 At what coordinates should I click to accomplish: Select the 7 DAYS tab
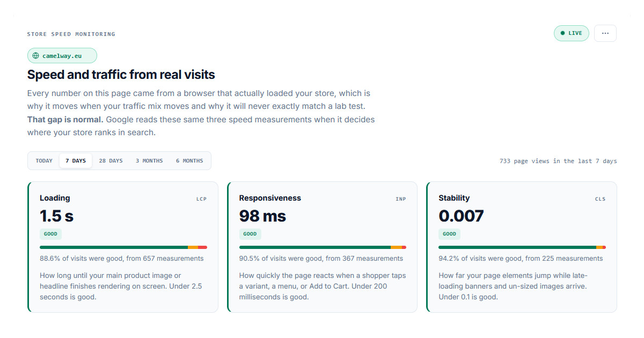[76, 161]
